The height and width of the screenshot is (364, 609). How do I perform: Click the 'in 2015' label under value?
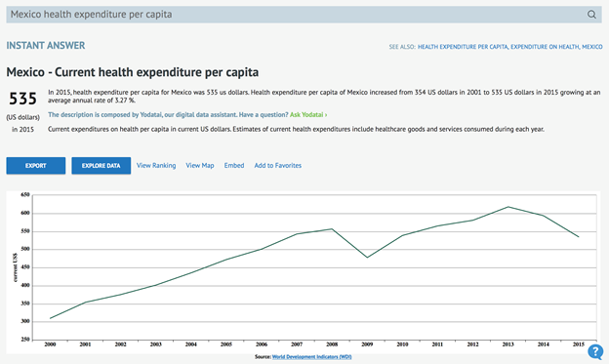click(x=22, y=130)
